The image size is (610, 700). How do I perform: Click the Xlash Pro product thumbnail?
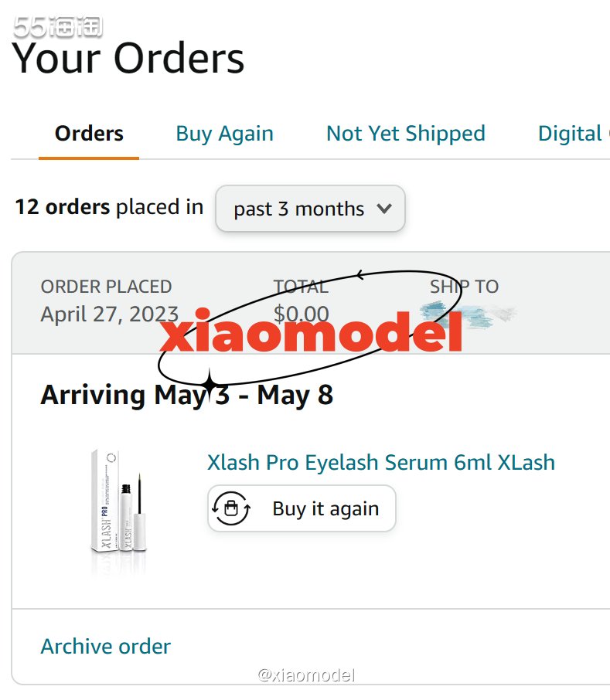[118, 510]
